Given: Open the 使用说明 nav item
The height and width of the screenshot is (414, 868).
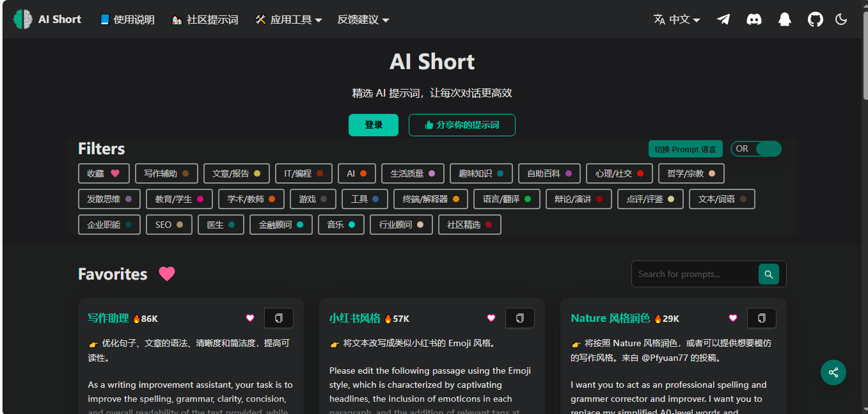Looking at the screenshot, I should coord(127,20).
